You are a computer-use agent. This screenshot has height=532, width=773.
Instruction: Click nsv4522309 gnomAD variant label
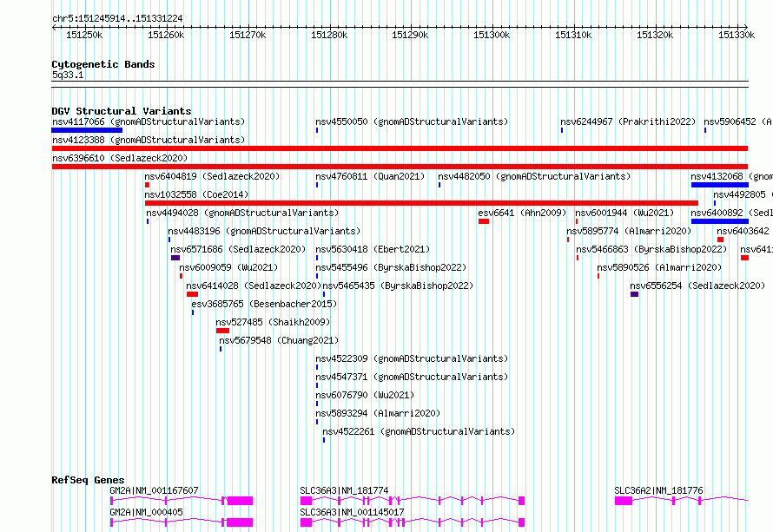(x=412, y=358)
